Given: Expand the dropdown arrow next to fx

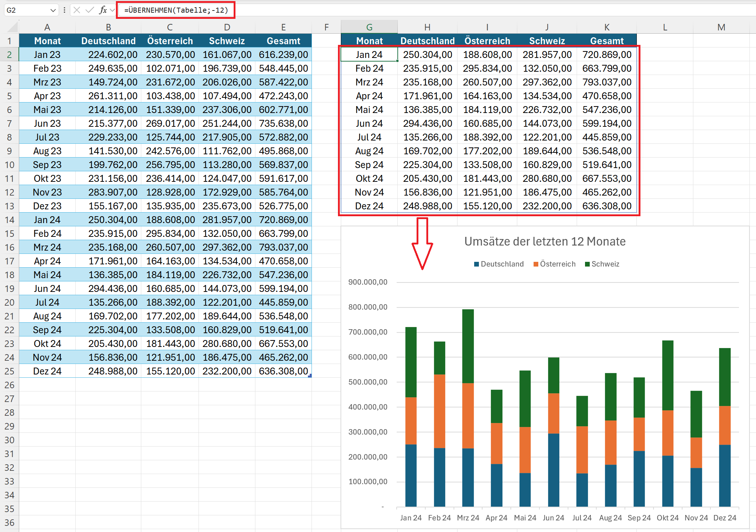Looking at the screenshot, I should pos(112,10).
